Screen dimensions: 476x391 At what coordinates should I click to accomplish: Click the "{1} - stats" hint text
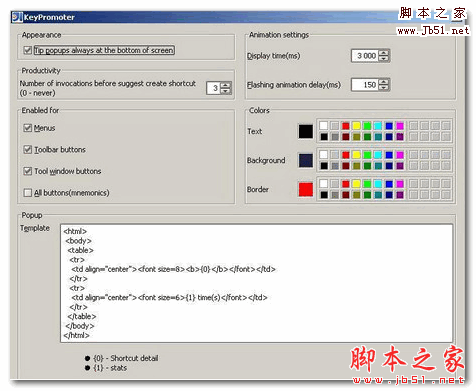click(x=110, y=368)
